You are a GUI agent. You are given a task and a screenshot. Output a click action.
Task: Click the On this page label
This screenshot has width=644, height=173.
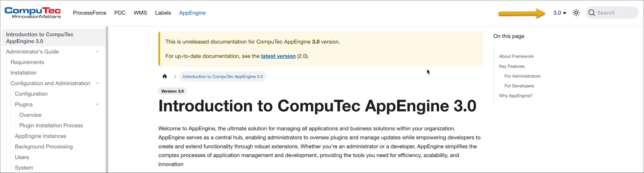click(509, 36)
